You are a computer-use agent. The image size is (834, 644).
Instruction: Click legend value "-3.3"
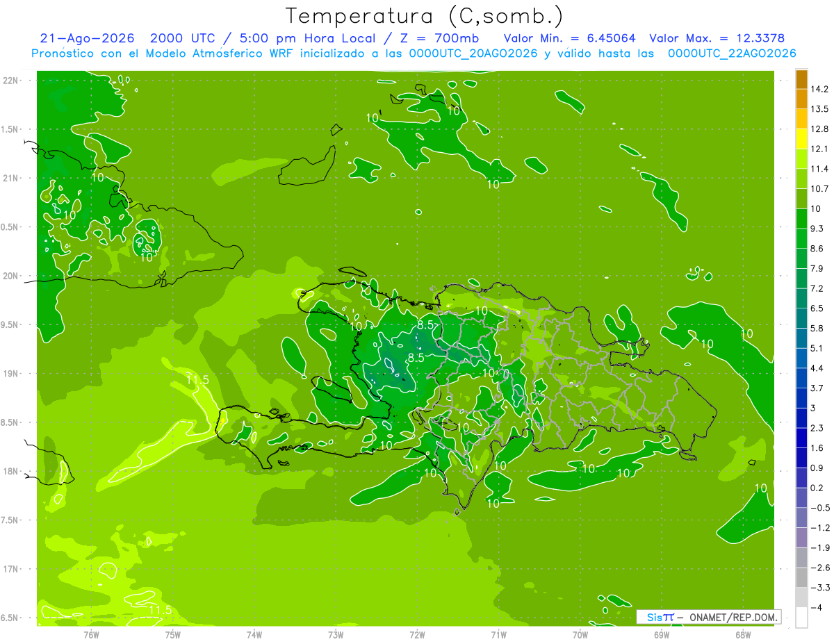819,588
